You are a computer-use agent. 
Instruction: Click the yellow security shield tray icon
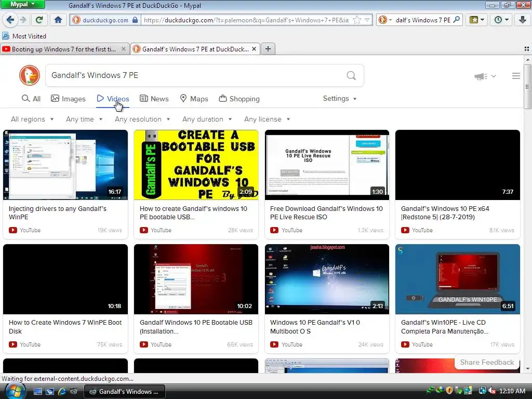click(449, 391)
